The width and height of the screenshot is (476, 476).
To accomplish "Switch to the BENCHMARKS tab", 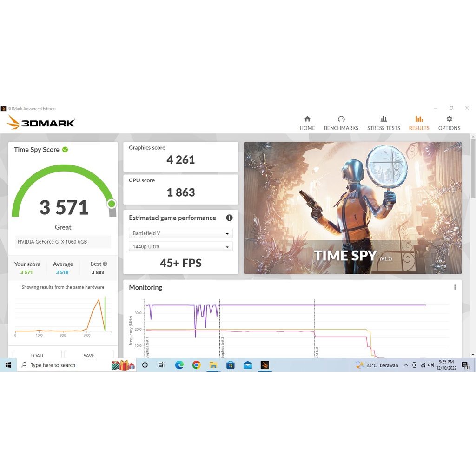I will coord(341,123).
